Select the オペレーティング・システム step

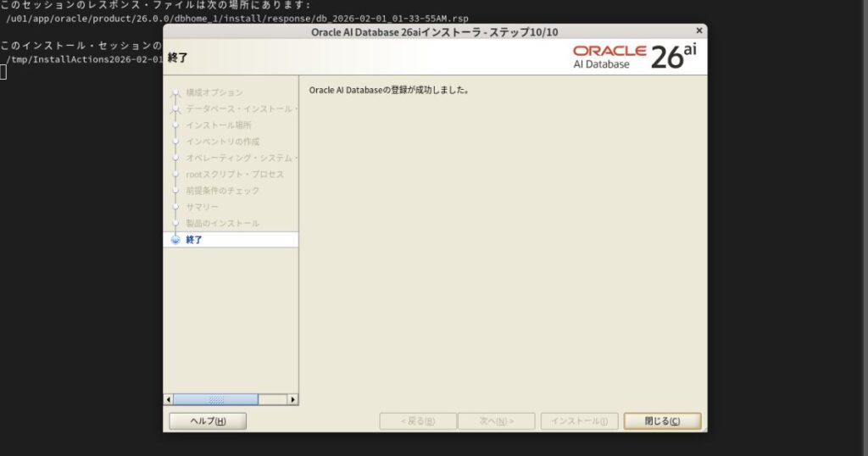pos(242,158)
